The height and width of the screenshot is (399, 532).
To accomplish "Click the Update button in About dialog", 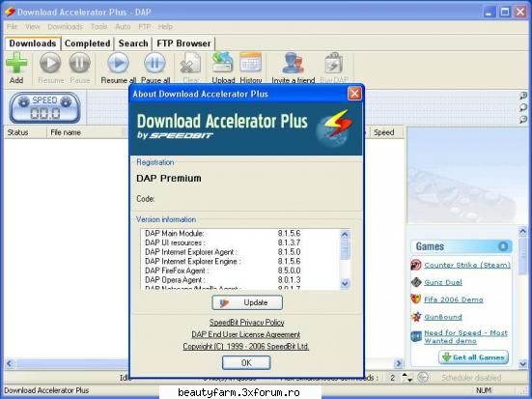I will point(247,302).
